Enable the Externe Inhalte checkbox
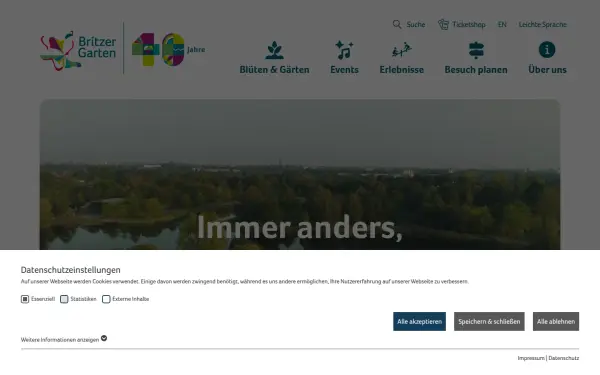The height and width of the screenshot is (375, 600). click(106, 299)
